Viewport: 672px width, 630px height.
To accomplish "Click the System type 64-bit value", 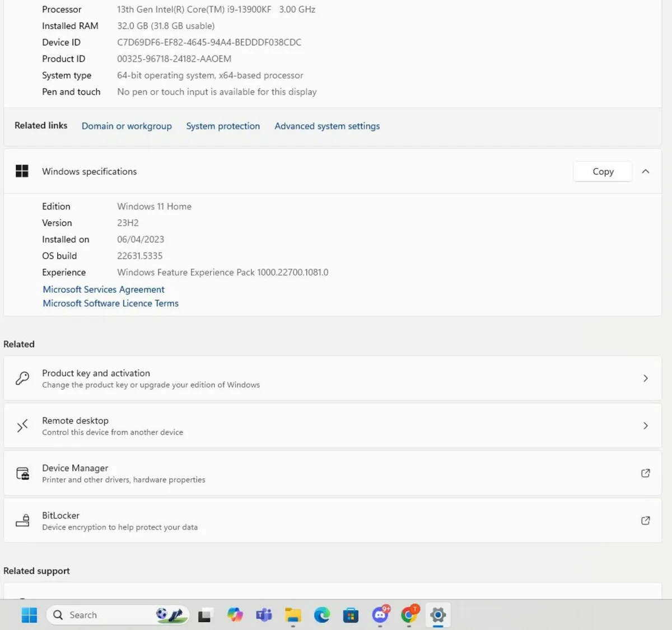I will click(210, 75).
